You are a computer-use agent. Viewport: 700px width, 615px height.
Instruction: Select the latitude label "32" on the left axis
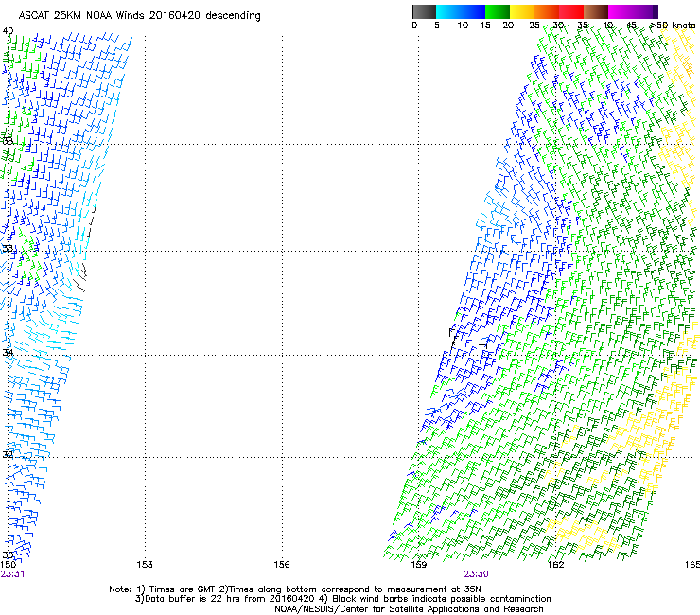[x=8, y=454]
